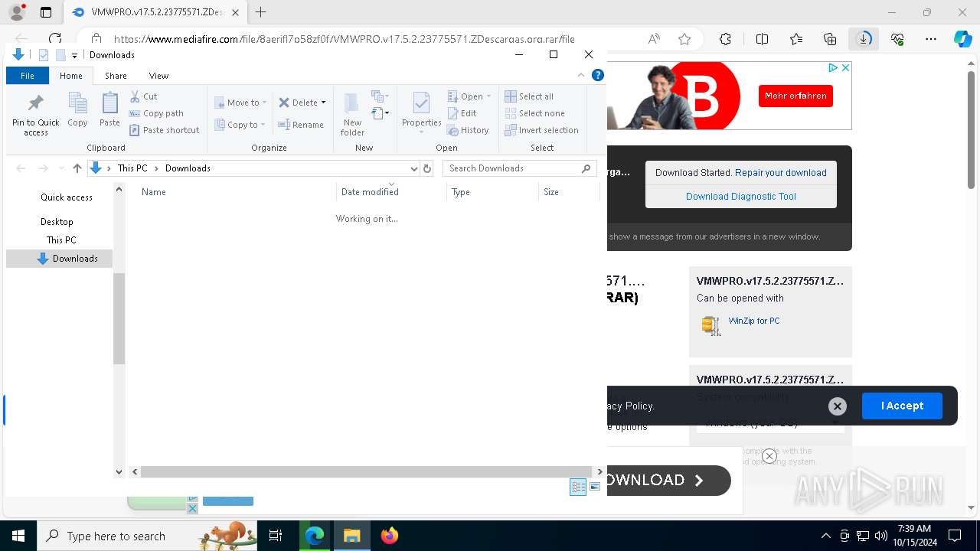Screen dimensions: 980x551
Task: Click Copy path command
Action: point(157,113)
